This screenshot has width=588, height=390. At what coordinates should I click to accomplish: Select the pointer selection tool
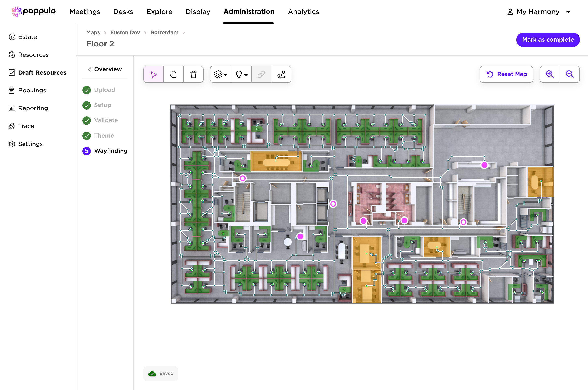tap(154, 74)
